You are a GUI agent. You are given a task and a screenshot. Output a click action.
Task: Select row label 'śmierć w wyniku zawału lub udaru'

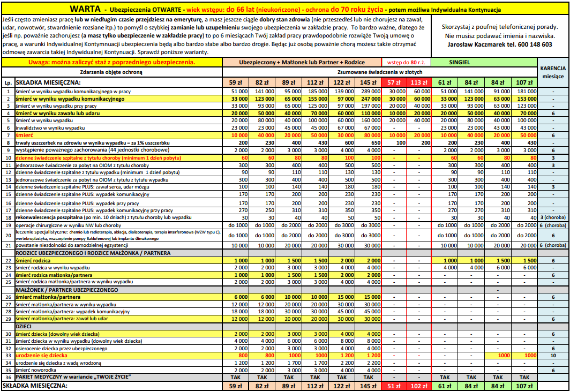coord(57,114)
